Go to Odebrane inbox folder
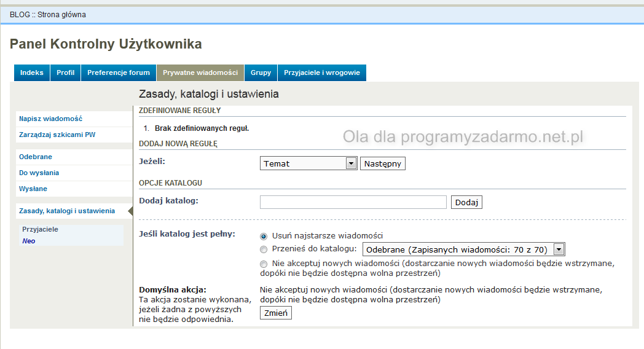 pos(36,157)
